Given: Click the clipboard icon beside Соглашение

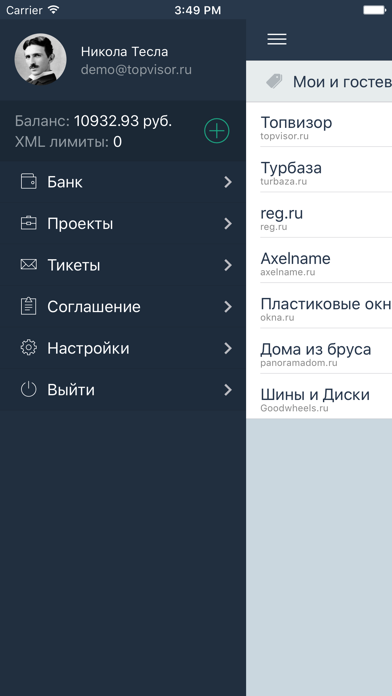Looking at the screenshot, I should (x=28, y=306).
